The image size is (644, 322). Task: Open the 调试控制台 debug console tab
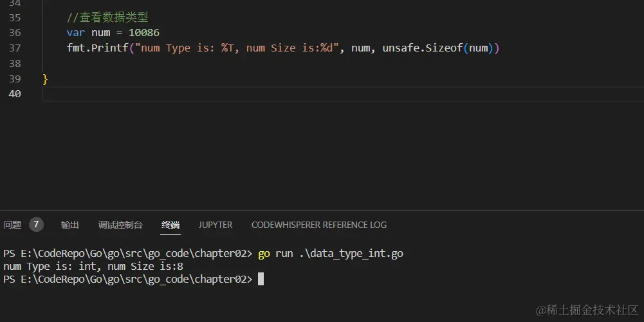(120, 225)
